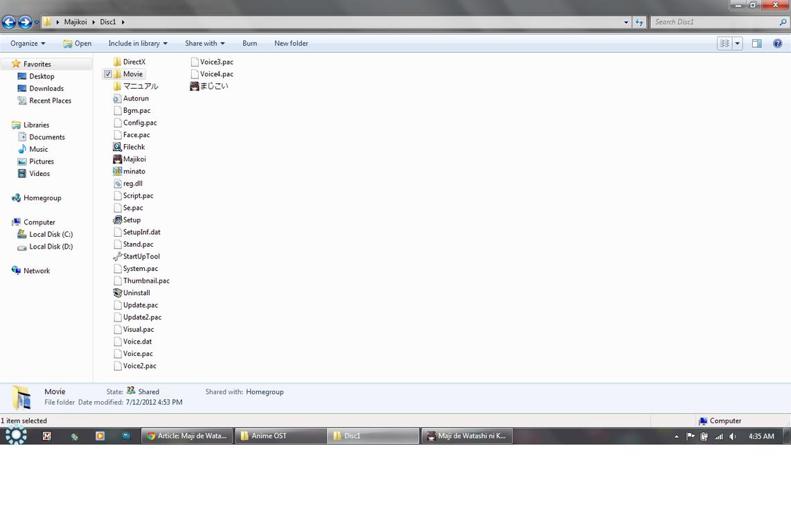Show the preview pane icon

click(x=756, y=43)
